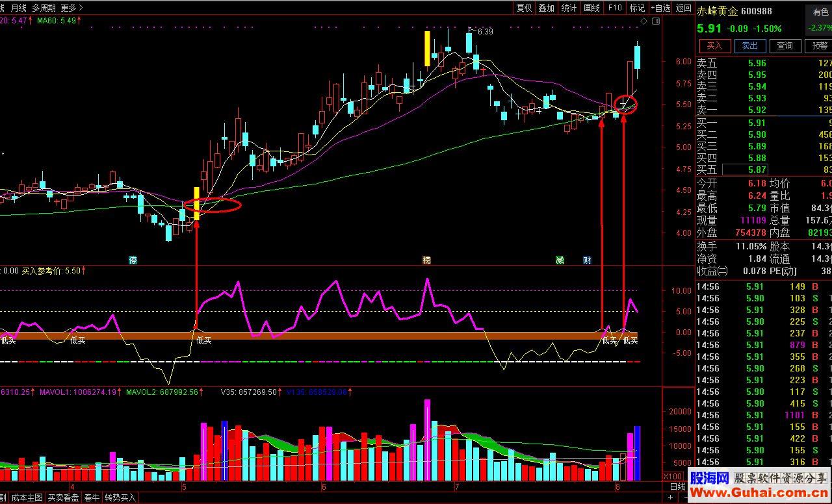Click 买入参考价: 5.50 label

(53, 270)
